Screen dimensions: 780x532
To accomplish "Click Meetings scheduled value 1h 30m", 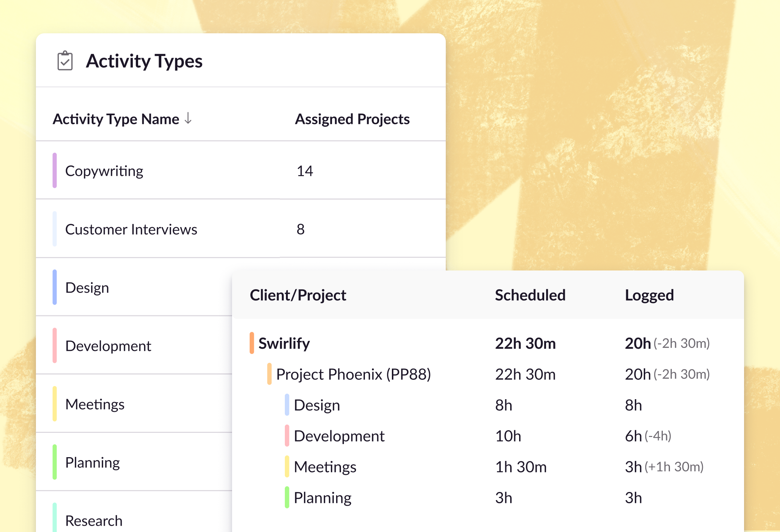I will (521, 467).
